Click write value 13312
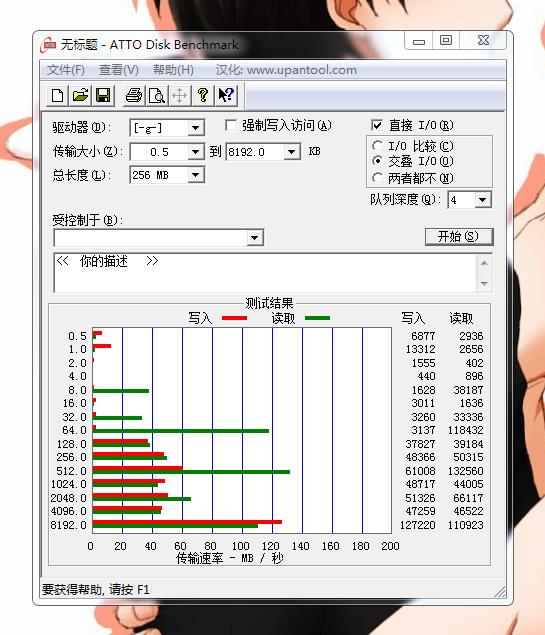This screenshot has height=635, width=545. point(421,349)
